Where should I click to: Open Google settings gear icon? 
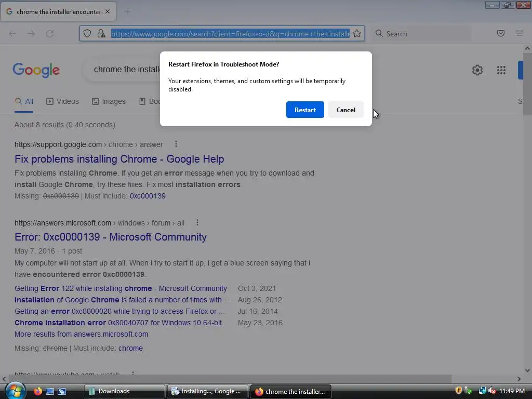[477, 70]
